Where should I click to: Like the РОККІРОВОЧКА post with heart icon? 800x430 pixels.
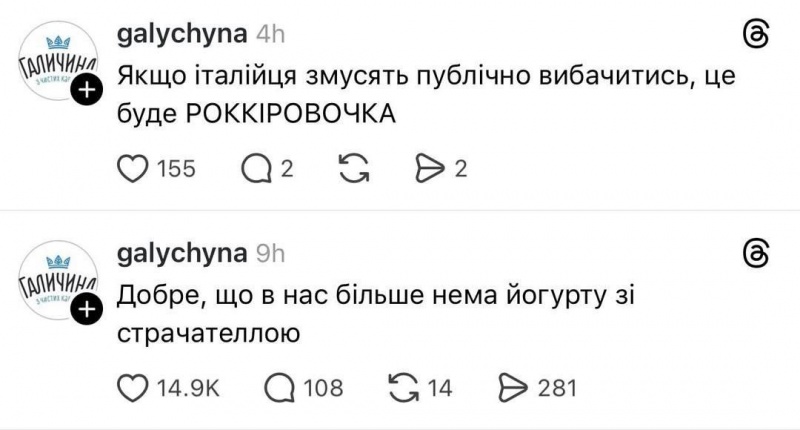tap(132, 170)
